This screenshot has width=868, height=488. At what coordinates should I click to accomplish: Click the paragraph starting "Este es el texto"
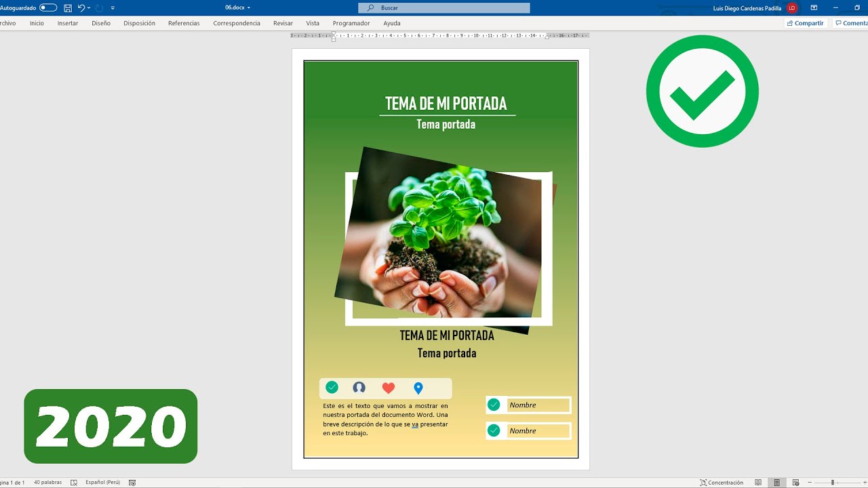pyautogui.click(x=385, y=419)
